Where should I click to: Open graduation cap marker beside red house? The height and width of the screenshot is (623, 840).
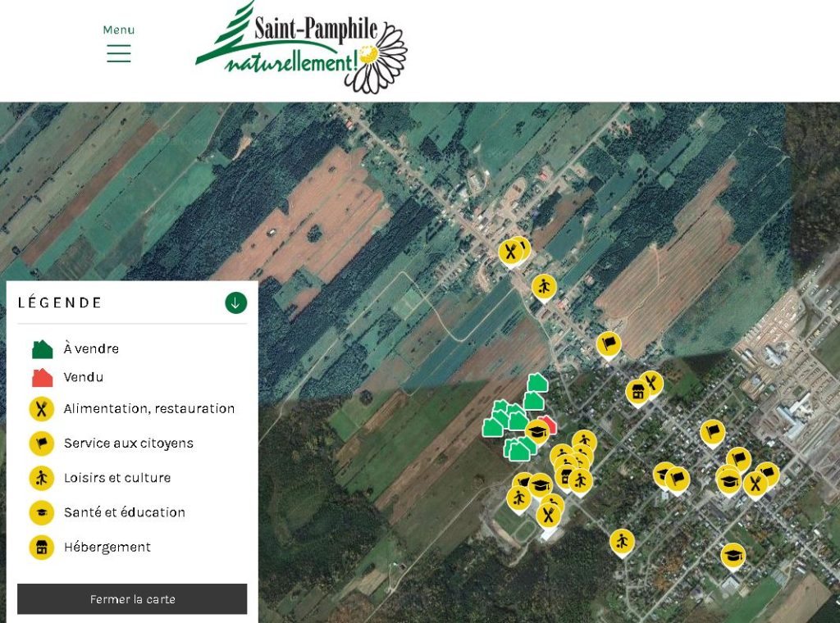(x=536, y=430)
